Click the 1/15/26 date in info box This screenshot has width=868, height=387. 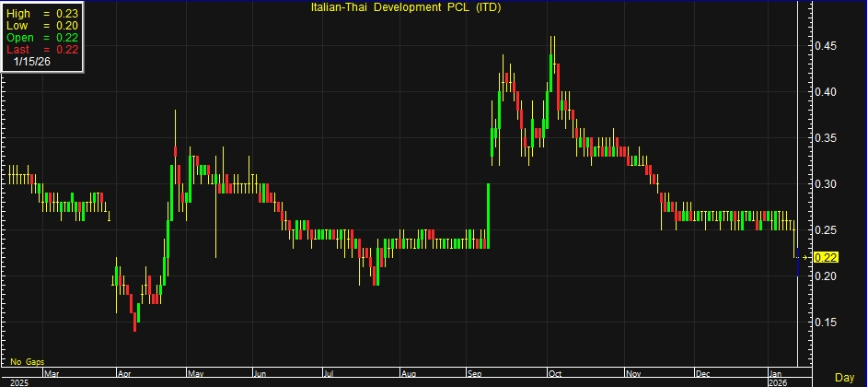click(32, 61)
